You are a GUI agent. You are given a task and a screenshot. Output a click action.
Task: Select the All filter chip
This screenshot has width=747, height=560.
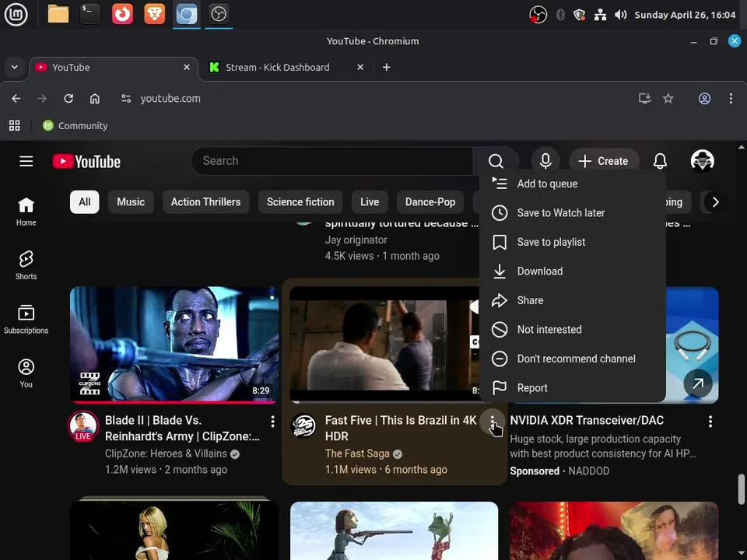[84, 202]
